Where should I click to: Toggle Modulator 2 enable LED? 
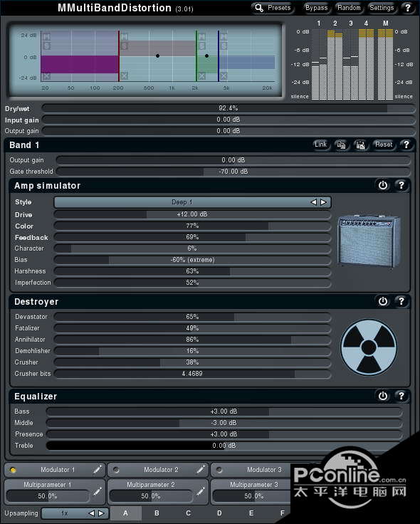116,470
